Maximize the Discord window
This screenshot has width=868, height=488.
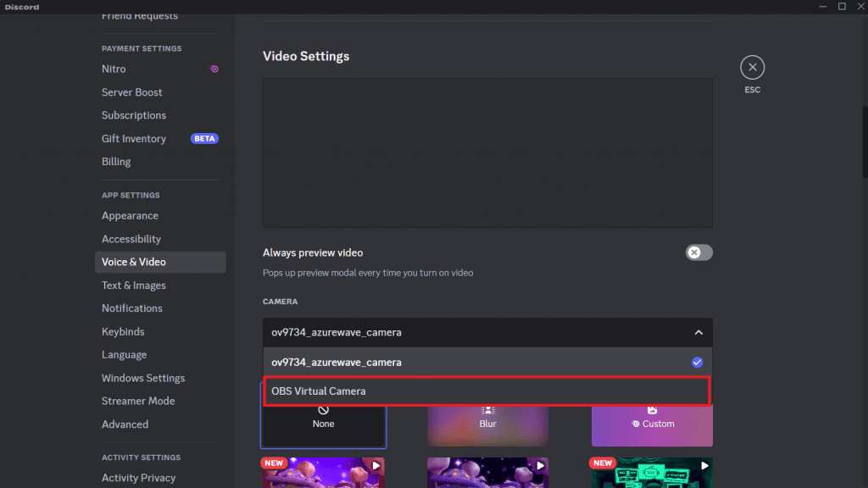842,7
